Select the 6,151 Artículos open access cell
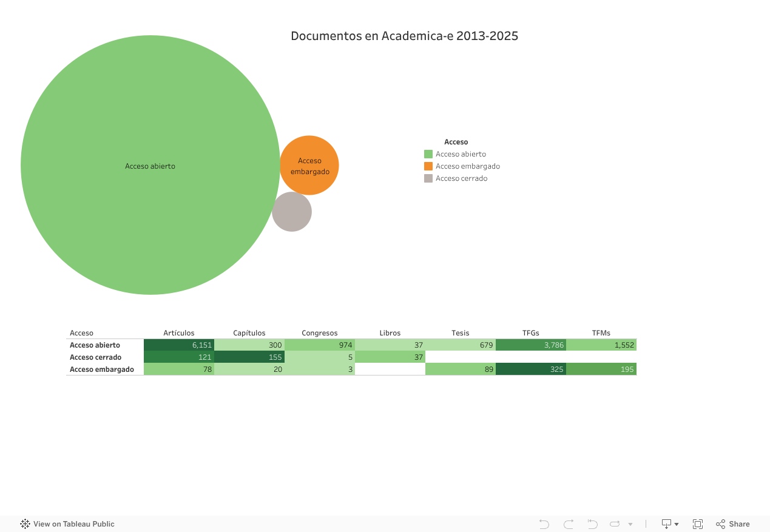The width and height of the screenshot is (770, 532). tap(179, 345)
